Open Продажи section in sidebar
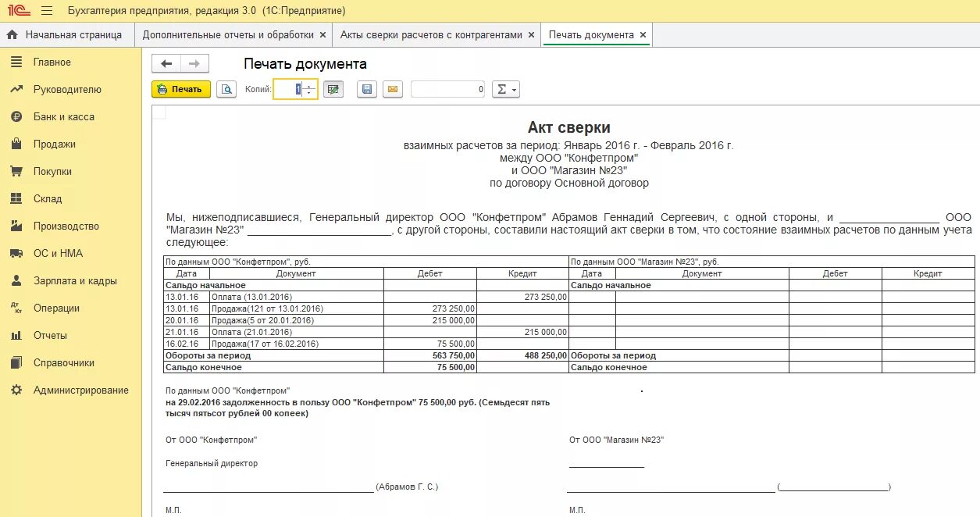The image size is (980, 517). [x=55, y=144]
